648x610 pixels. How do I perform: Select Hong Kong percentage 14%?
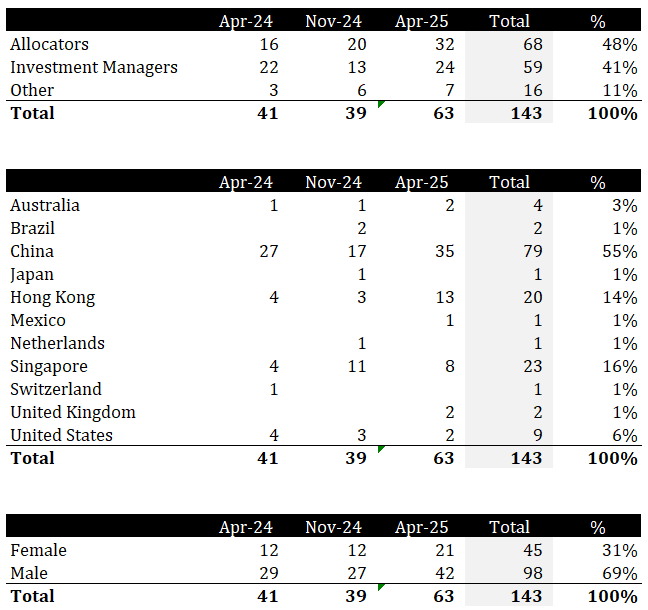pos(620,298)
